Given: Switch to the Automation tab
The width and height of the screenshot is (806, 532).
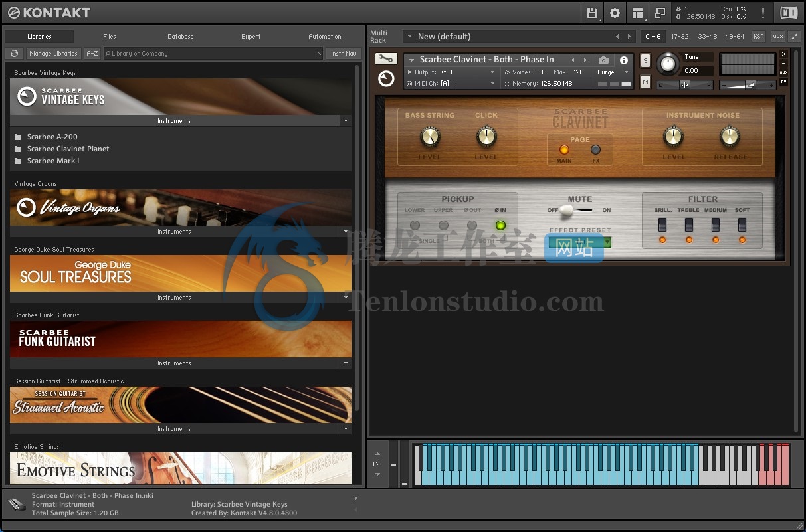Looking at the screenshot, I should tap(325, 37).
